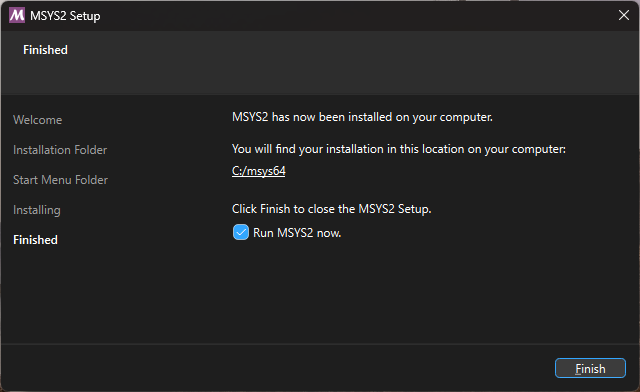Image resolution: width=640 pixels, height=392 pixels.
Task: Uncheck the Run MSYS2 now checkbox
Action: point(240,232)
